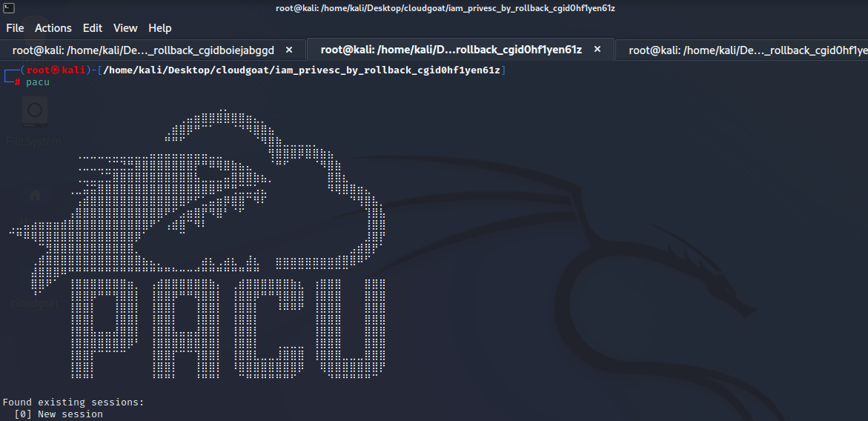Viewport: 868px width, 421px height.
Task: Click the 'root㉿kali' prompt text
Action: coord(56,70)
